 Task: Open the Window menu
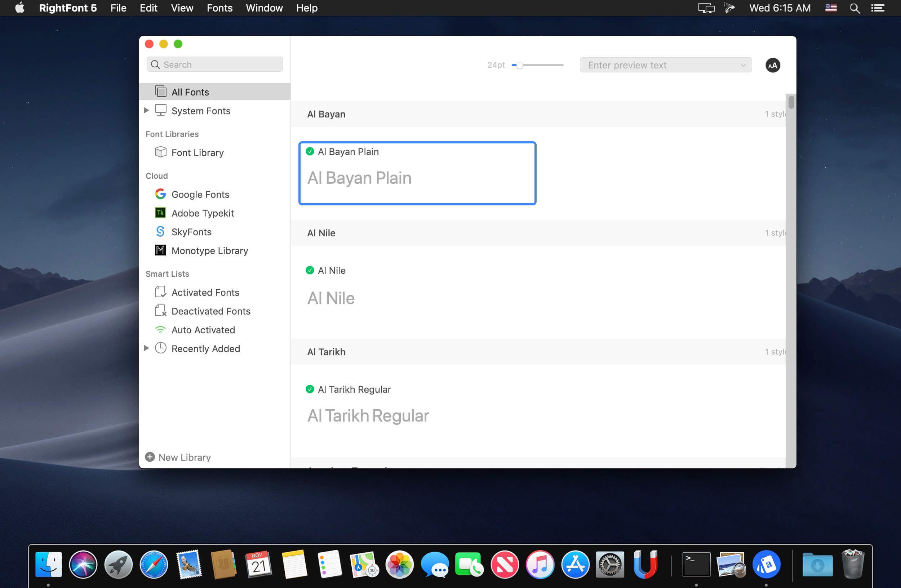click(x=264, y=8)
